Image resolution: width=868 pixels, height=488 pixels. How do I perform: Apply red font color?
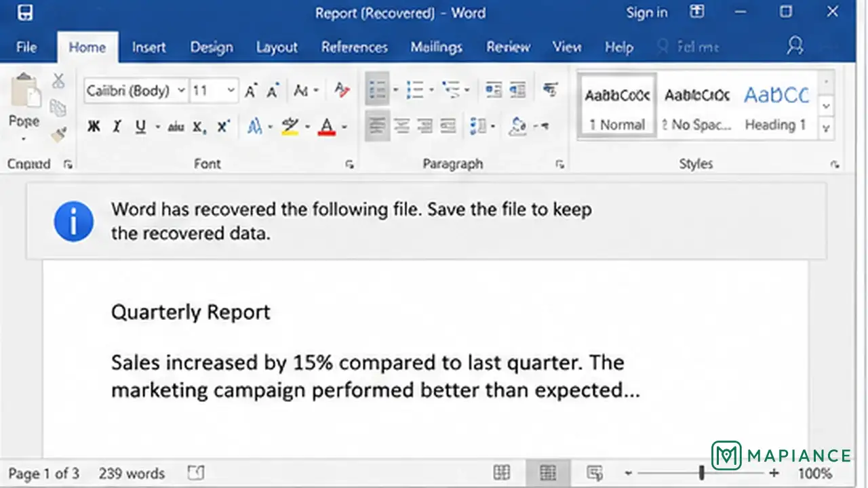(327, 126)
